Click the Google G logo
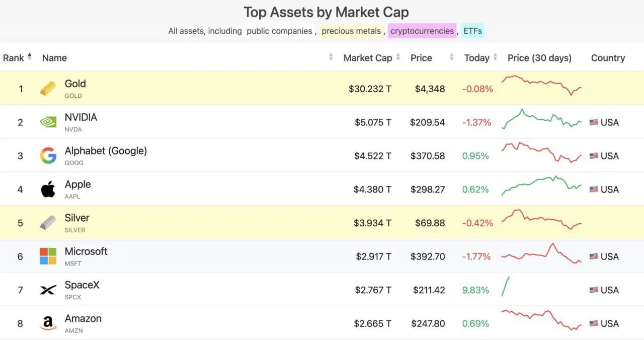This screenshot has width=644, height=340. 48,156
